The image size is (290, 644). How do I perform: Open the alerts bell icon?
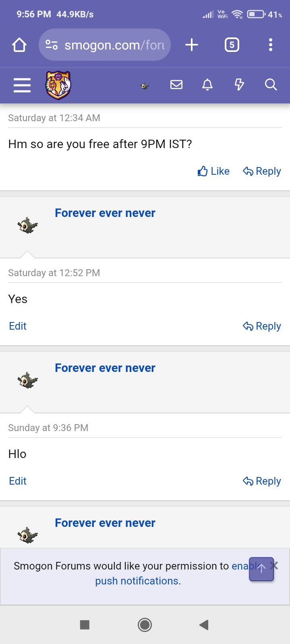point(207,85)
